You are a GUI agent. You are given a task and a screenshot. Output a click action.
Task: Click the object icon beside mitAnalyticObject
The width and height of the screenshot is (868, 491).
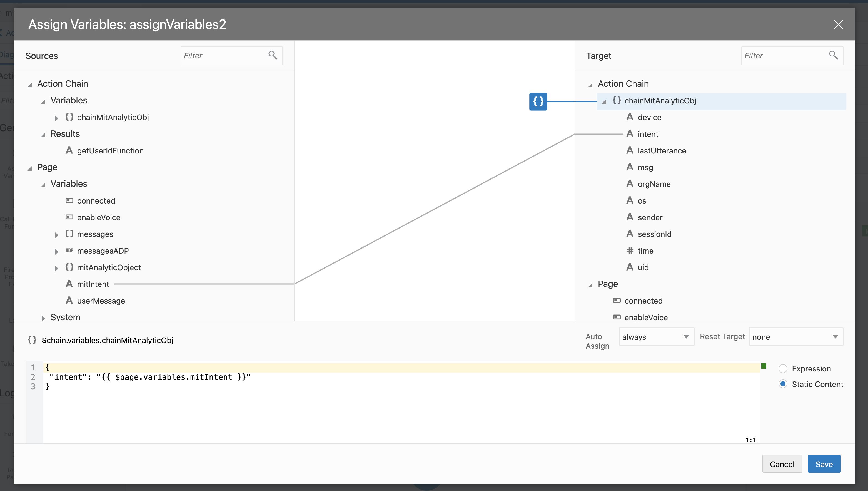tap(69, 267)
